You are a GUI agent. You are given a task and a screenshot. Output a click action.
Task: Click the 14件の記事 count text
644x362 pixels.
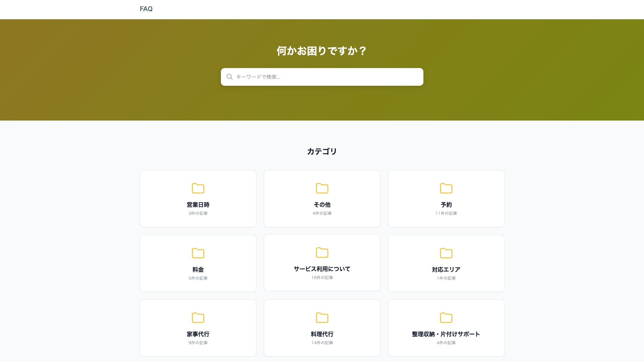pos(322,343)
